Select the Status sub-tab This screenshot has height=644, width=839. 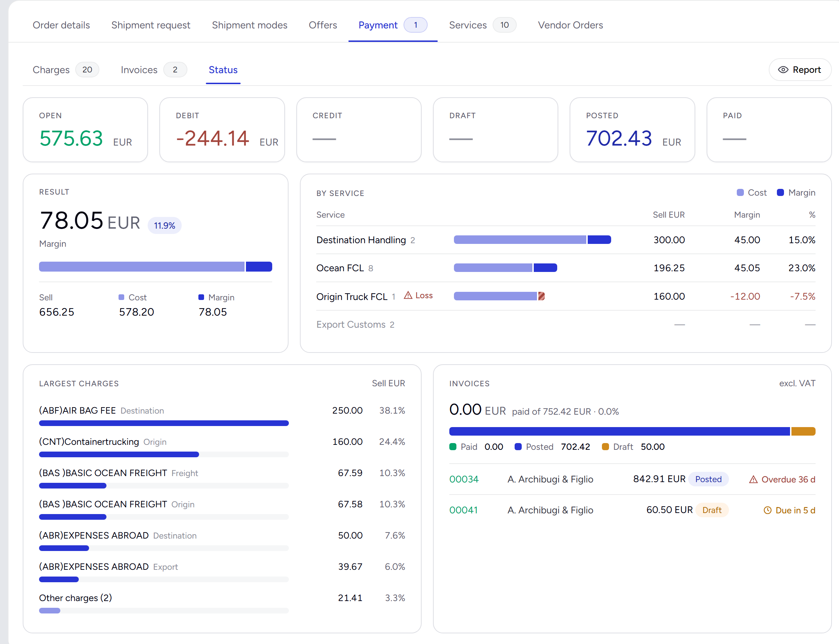pos(223,70)
